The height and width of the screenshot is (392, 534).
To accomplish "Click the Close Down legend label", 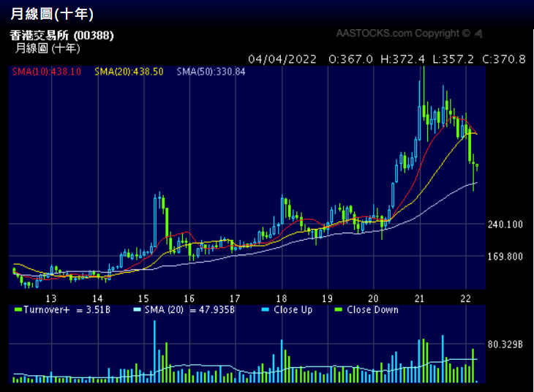I will click(372, 309).
